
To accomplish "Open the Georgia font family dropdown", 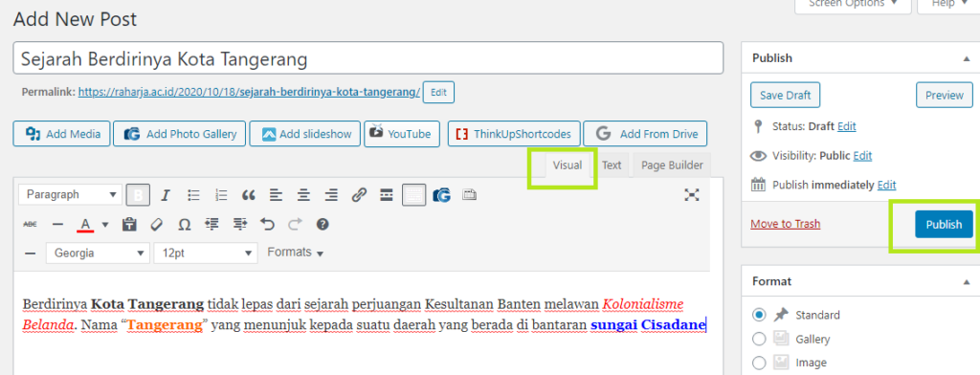I will [99, 254].
